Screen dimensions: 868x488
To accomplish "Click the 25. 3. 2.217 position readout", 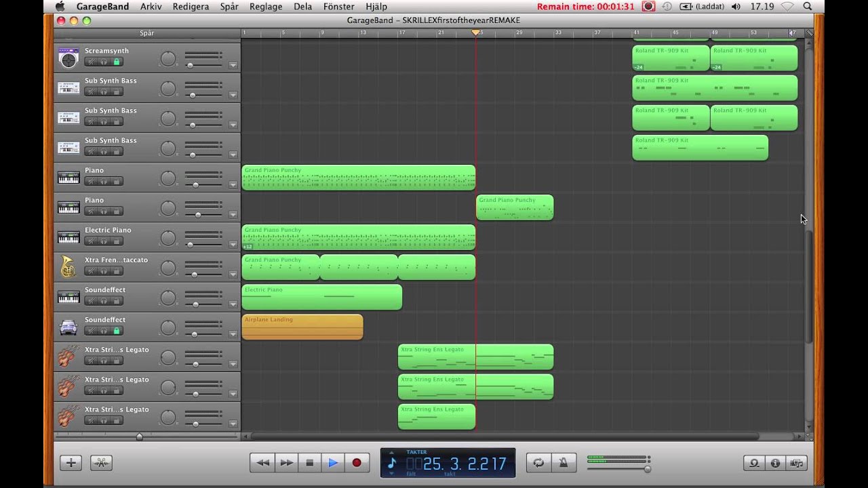I will click(465, 464).
